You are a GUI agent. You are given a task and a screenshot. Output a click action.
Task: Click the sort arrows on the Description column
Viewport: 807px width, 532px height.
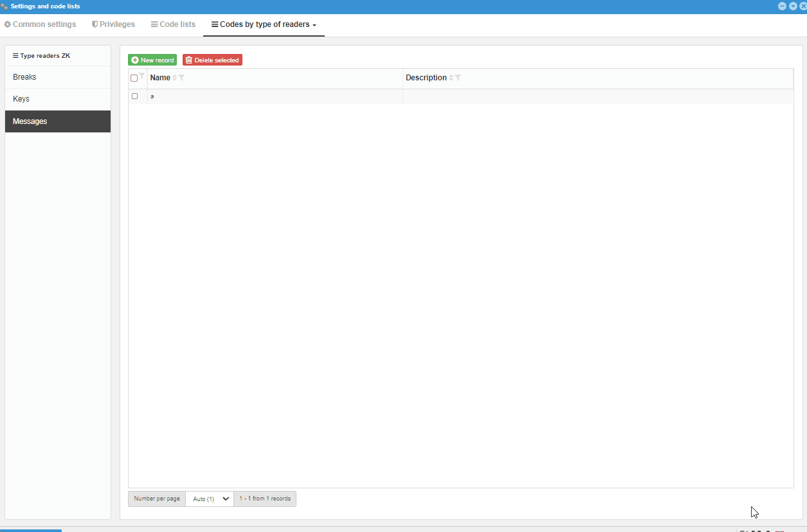coord(451,78)
